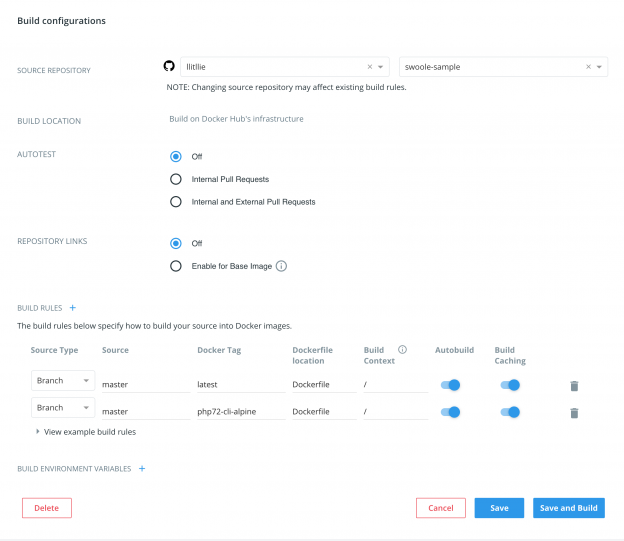Click the GitHub icon beside source repository
The width and height of the screenshot is (624, 541).
coord(169,66)
